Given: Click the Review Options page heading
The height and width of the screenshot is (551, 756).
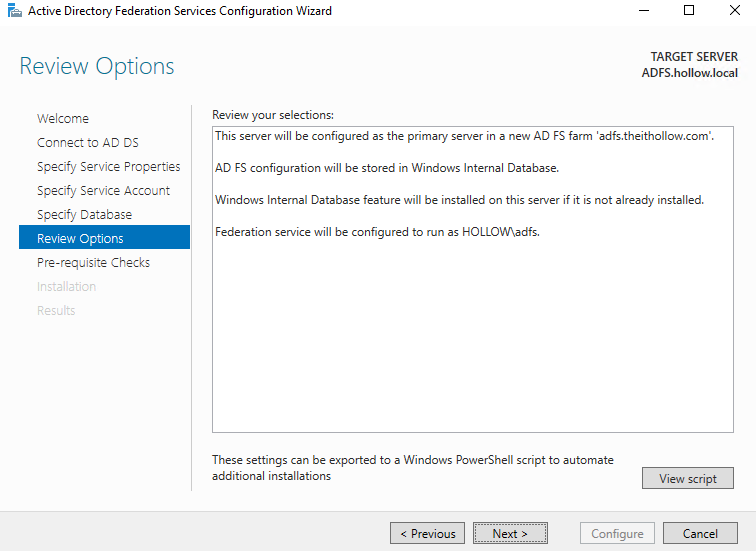Looking at the screenshot, I should pos(96,66).
